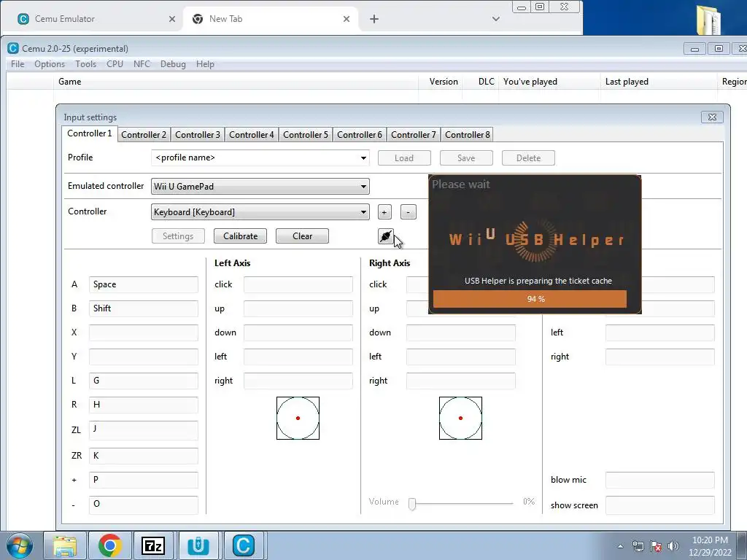The width and height of the screenshot is (747, 560).
Task: Close the Cemu Emulator browser tab
Action: point(172,19)
